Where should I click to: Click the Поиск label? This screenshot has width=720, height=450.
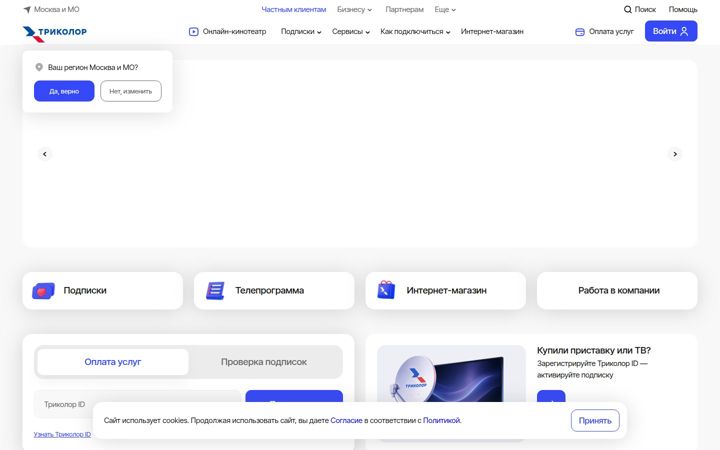tap(645, 9)
